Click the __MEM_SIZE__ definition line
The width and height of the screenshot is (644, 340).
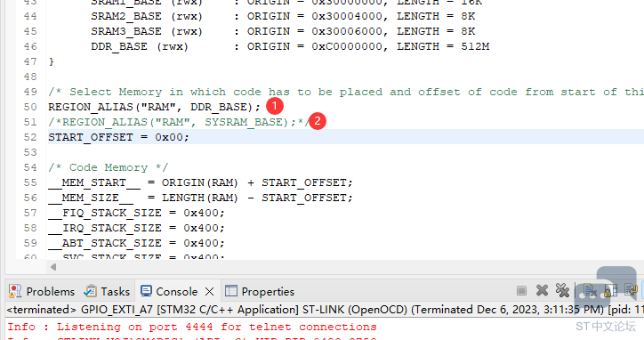click(x=200, y=198)
